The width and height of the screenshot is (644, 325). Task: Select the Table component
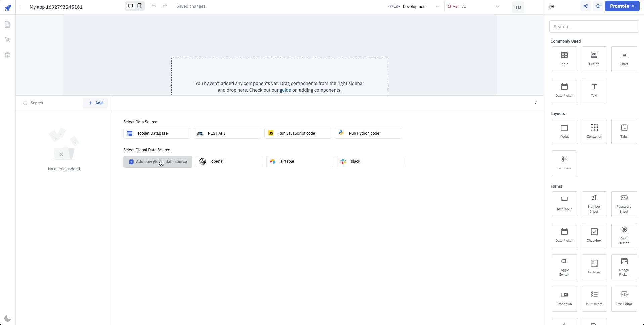pyautogui.click(x=564, y=59)
